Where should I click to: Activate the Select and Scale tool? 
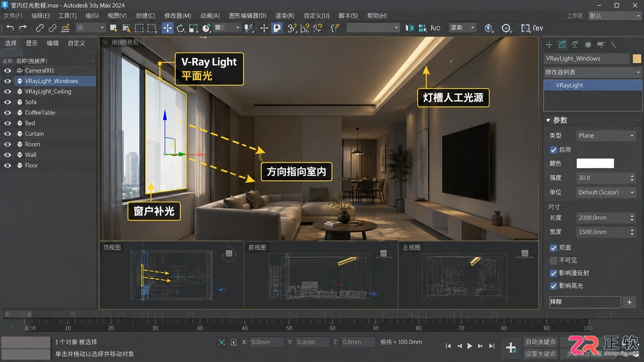193,28
